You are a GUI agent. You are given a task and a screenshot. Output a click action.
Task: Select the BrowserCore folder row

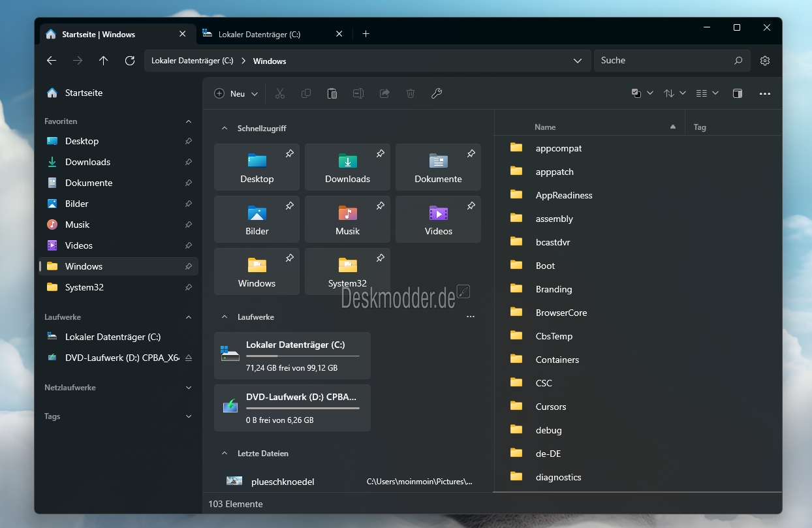[x=638, y=313]
